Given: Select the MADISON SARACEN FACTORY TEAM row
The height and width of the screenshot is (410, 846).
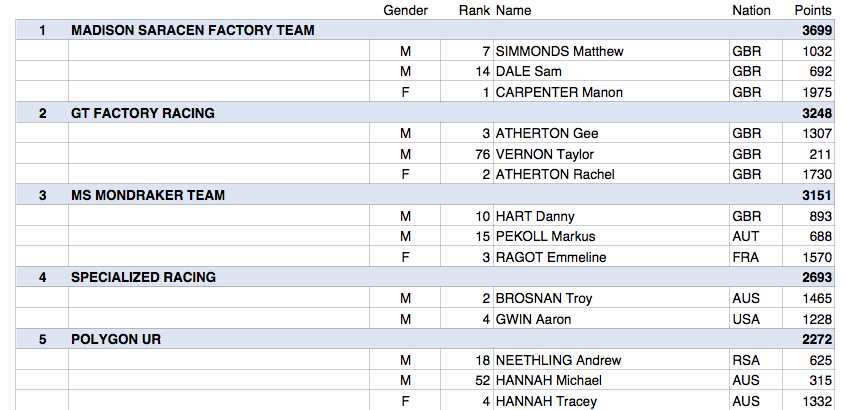Looking at the screenshot, I should 193,31.
